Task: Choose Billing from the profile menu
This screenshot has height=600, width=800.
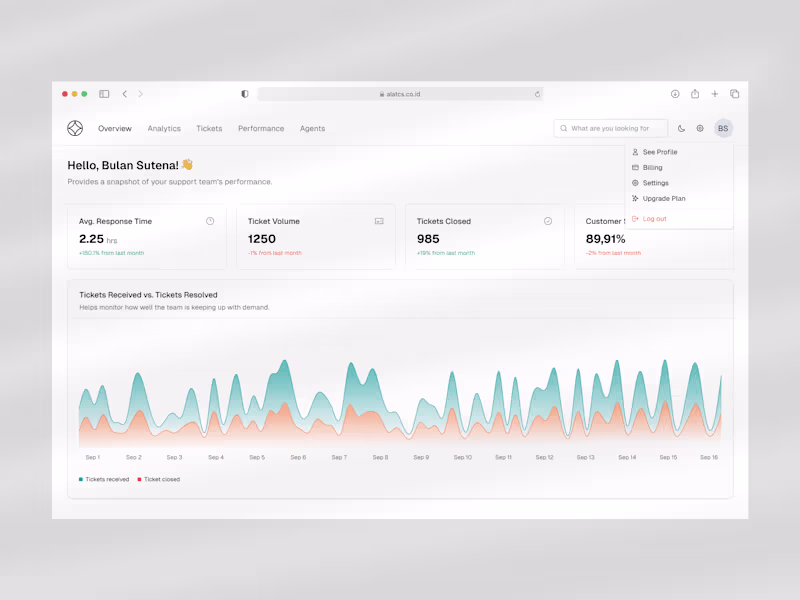Action: [651, 167]
